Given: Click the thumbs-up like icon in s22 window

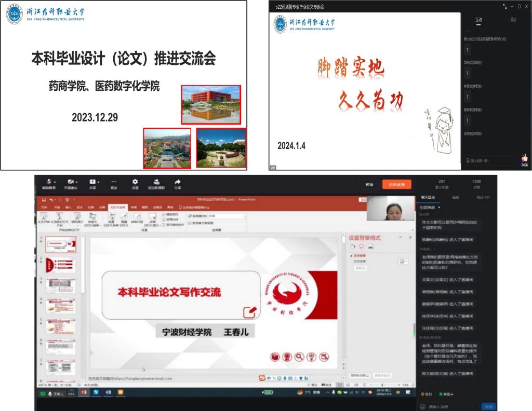Looking at the screenshot, I should coord(525,158).
